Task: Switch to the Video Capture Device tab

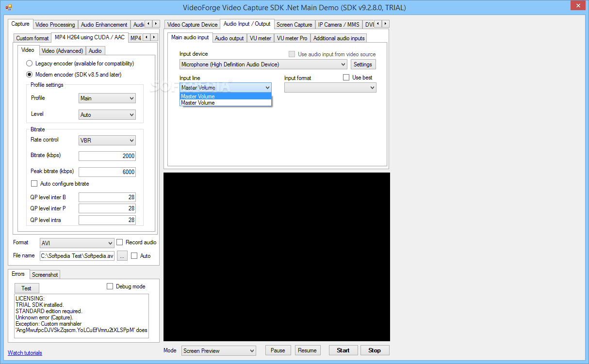Action: [x=193, y=25]
